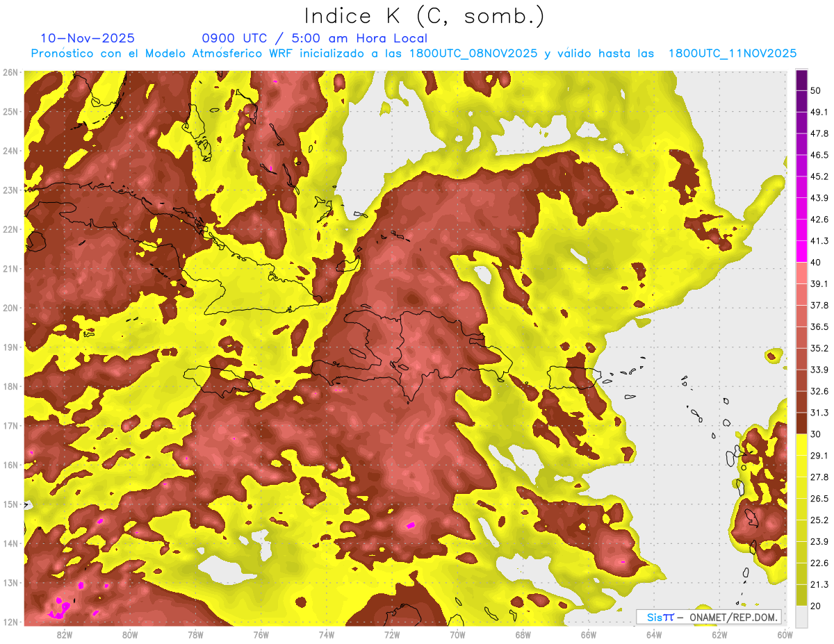
Task: Click the colorbar value '25.2'
Action: (819, 520)
